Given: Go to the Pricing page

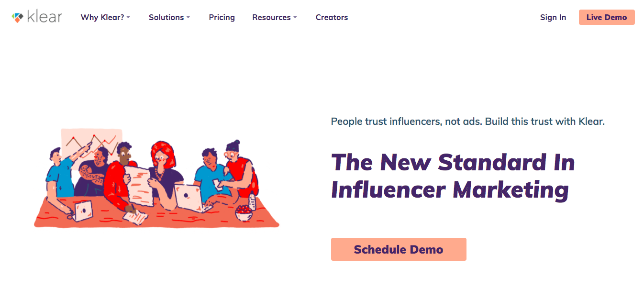Looking at the screenshot, I should 222,18.
